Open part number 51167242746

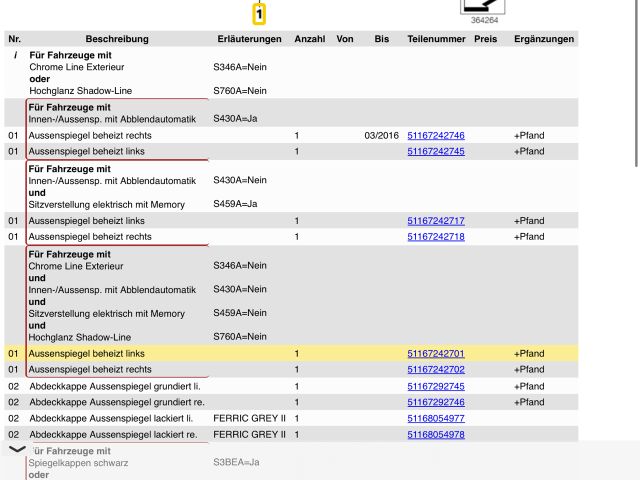435,135
